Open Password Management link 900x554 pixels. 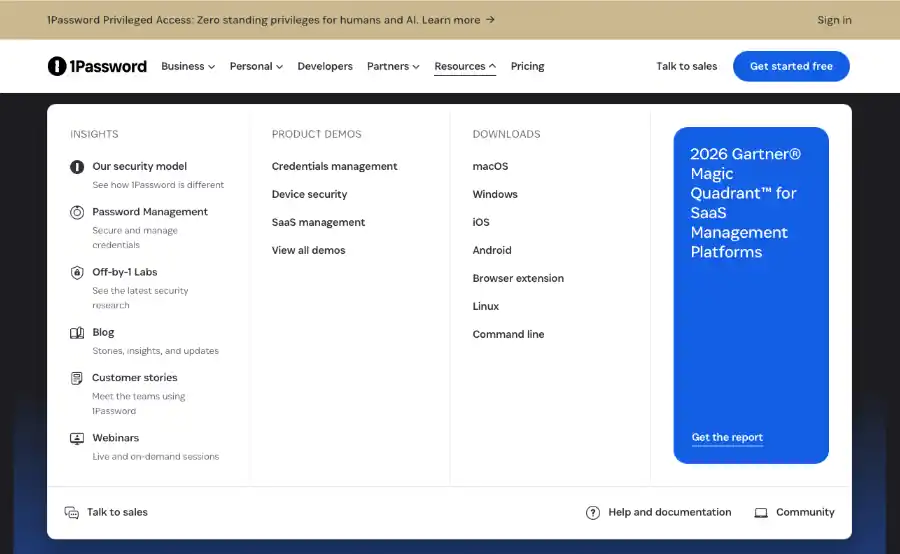[150, 212]
